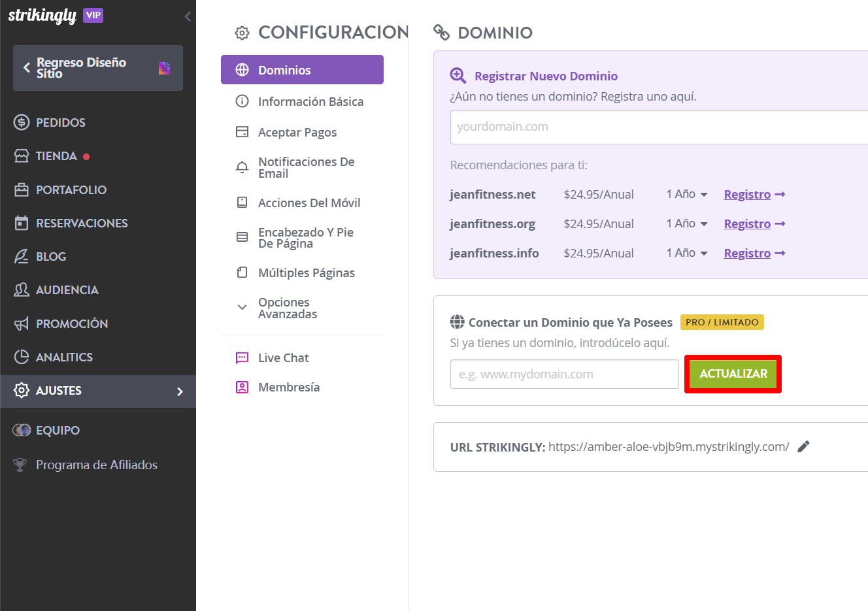Click the notification bell icon

tap(242, 167)
